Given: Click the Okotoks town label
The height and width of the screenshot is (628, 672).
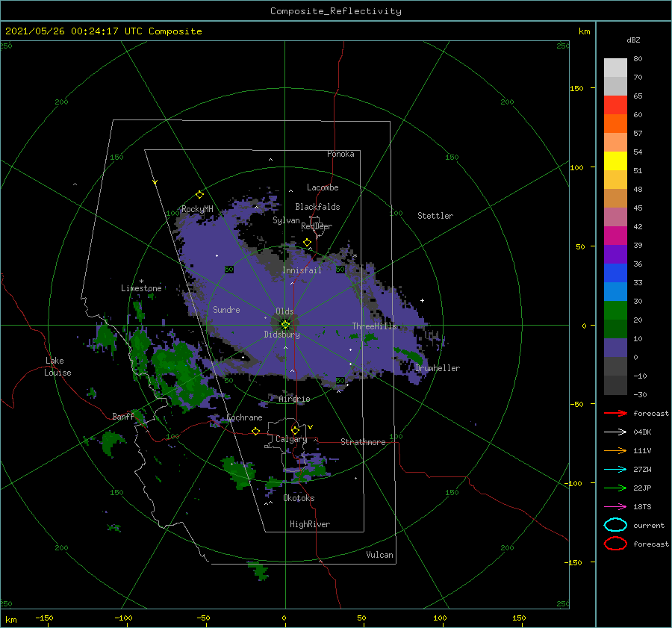Looking at the screenshot, I should point(299,498).
